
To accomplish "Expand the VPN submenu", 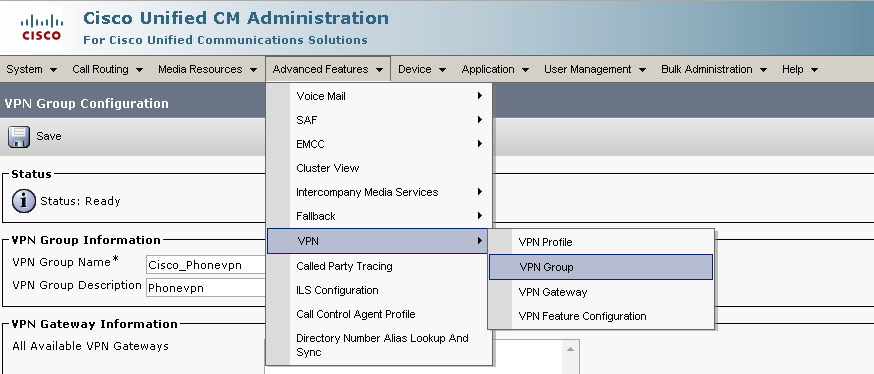I will [x=377, y=241].
